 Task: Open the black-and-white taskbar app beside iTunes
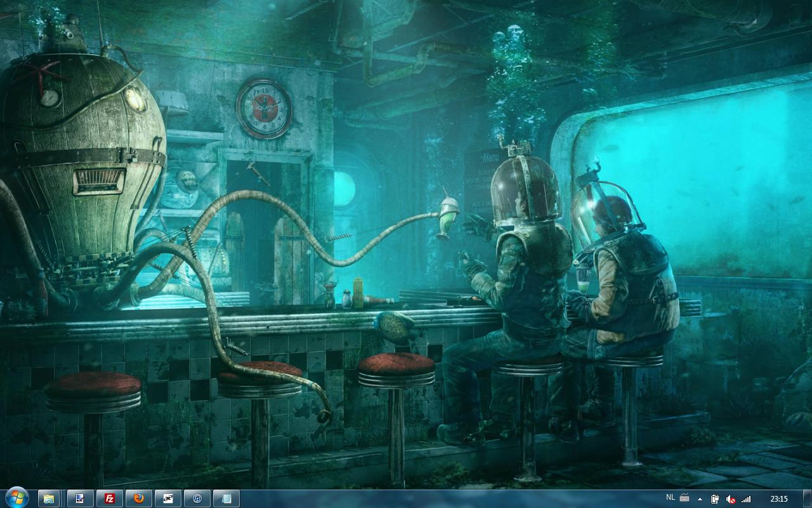pos(168,498)
